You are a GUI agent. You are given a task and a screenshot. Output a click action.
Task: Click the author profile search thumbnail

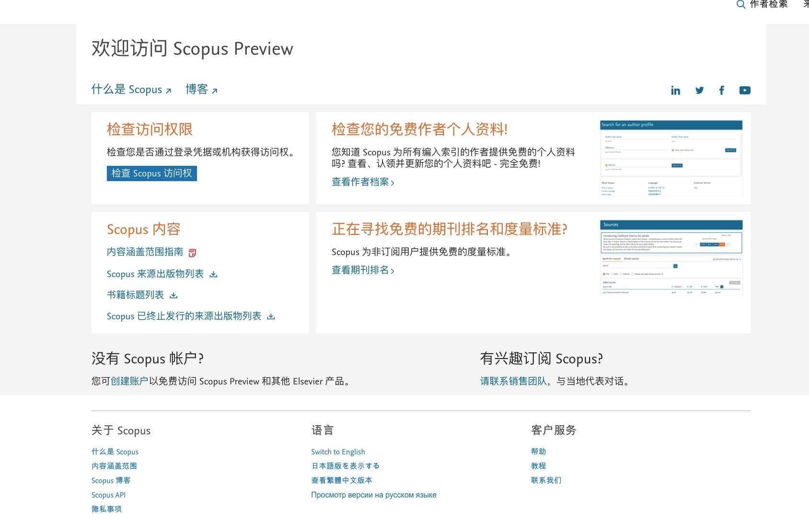click(671, 158)
